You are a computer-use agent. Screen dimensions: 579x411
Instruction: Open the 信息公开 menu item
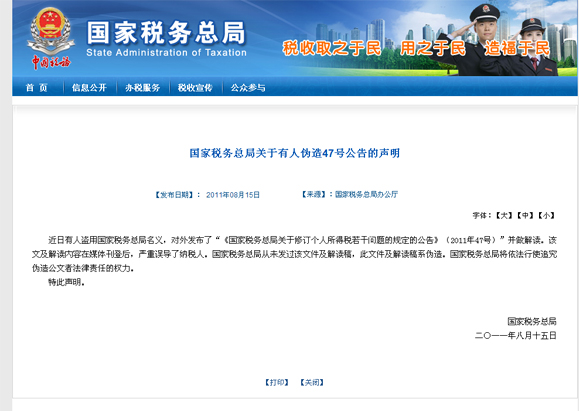coord(89,88)
